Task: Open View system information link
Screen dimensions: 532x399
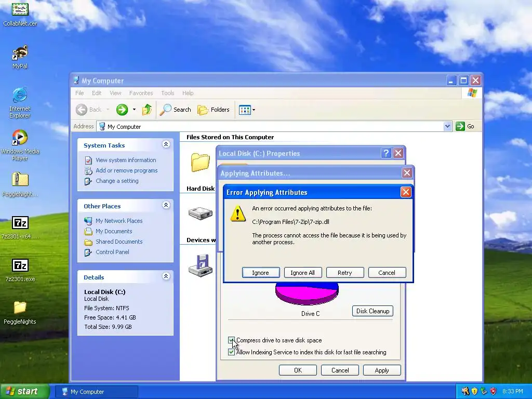Action: [x=126, y=160]
